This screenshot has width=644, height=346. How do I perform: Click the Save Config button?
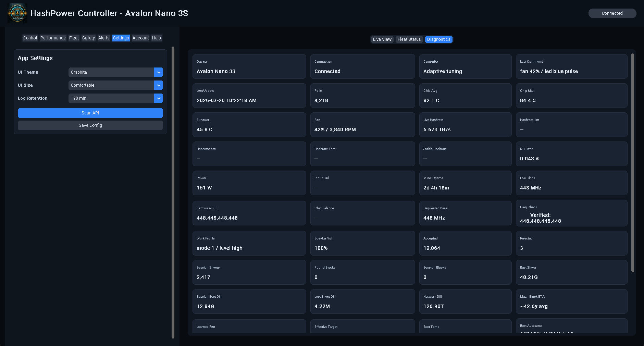click(90, 125)
